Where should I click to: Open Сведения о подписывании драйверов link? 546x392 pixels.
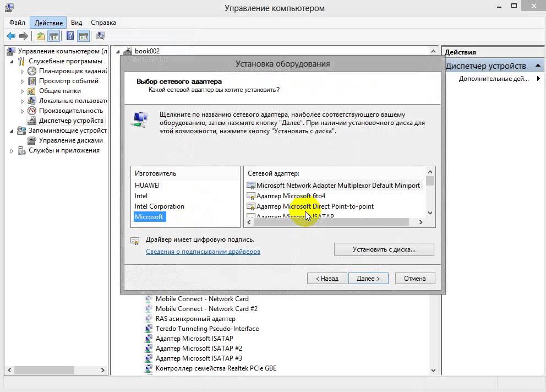(203, 252)
